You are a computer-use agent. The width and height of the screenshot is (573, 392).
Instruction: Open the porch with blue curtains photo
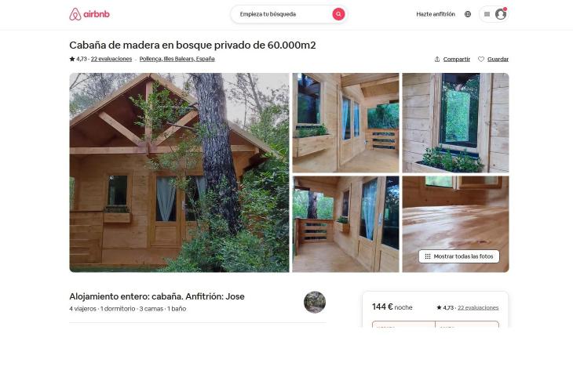click(345, 122)
